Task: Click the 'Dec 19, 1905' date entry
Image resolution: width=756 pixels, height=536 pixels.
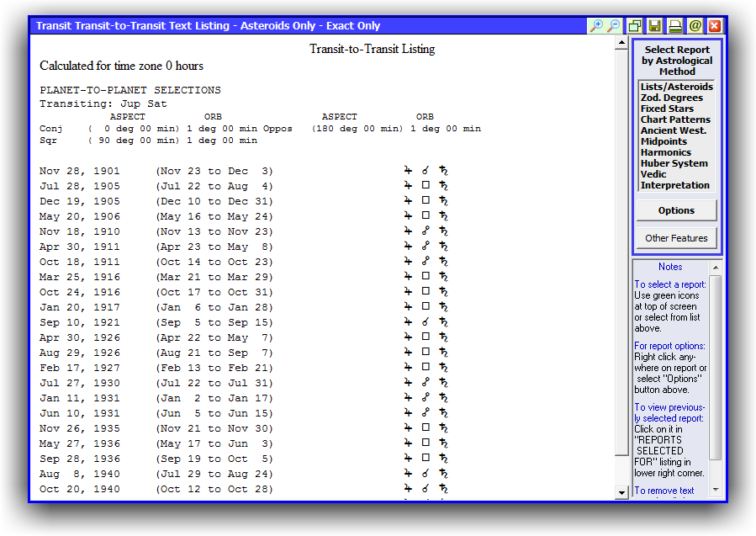Action: coord(80,201)
